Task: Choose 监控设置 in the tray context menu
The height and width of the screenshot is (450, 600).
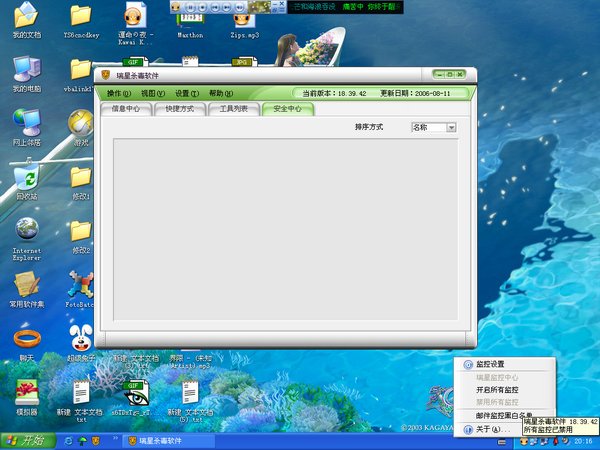Action: pyautogui.click(x=504, y=364)
